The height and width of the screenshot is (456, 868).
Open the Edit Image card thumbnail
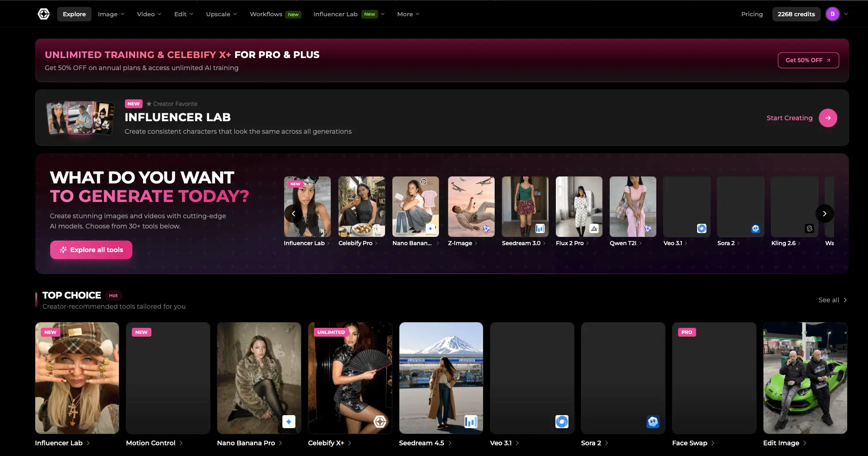click(805, 378)
